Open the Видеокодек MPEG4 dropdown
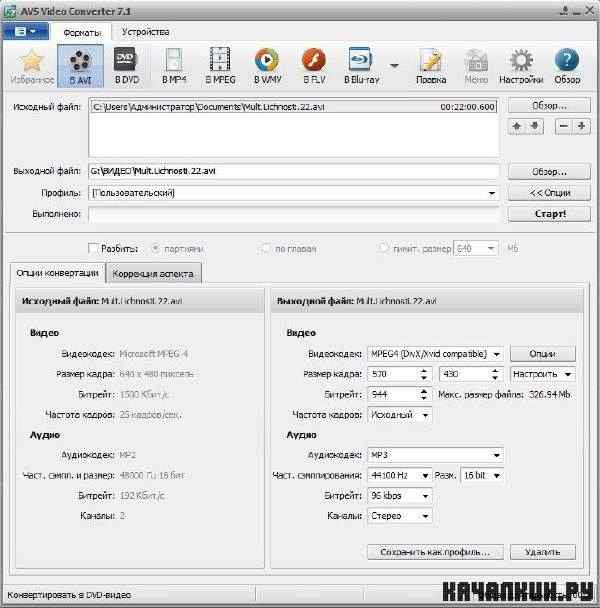Screen dimensions: 600x608 (435, 354)
